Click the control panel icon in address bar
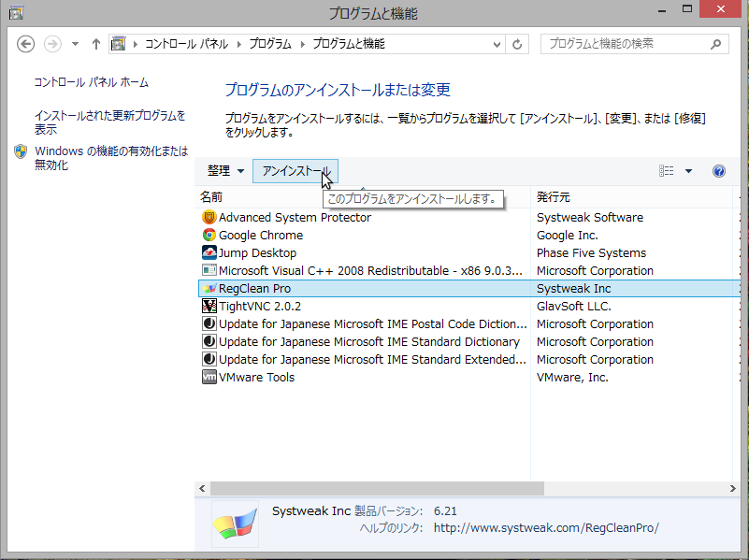 click(118, 44)
